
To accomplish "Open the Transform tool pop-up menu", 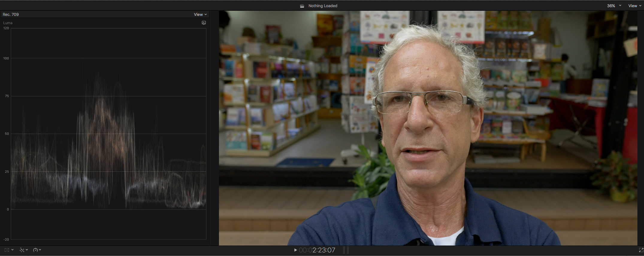I will (9, 250).
